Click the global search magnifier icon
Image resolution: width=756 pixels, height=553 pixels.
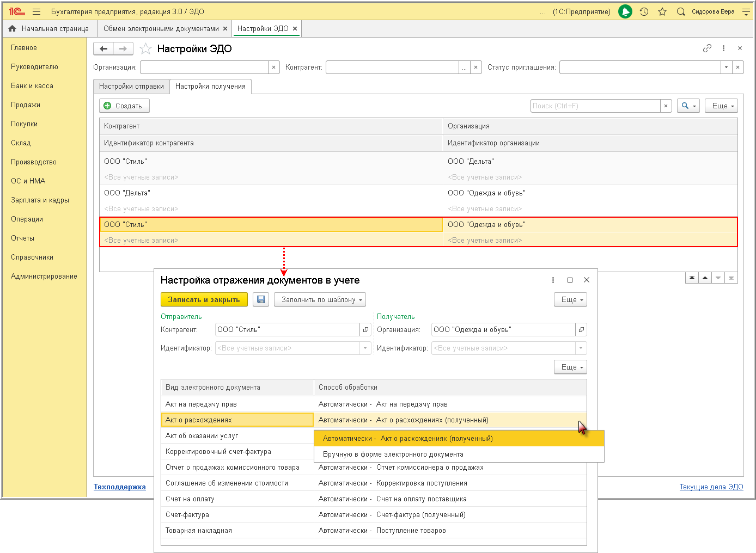pos(681,11)
